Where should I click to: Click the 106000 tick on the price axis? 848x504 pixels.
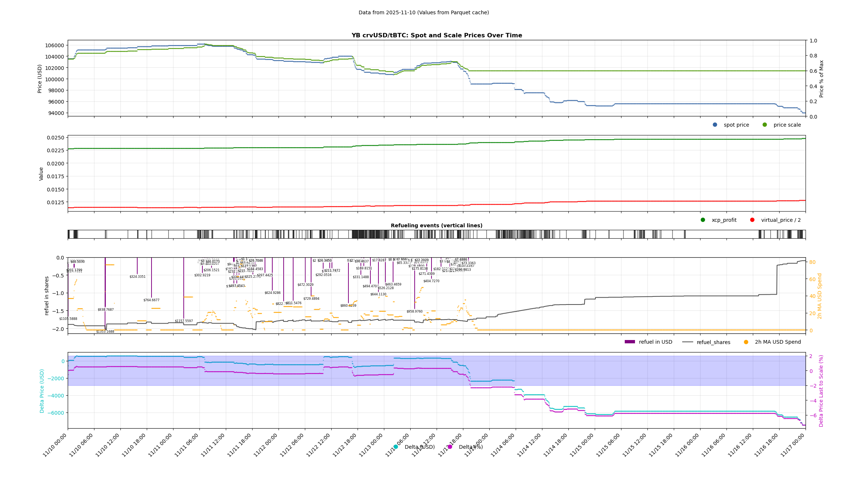coord(55,45)
